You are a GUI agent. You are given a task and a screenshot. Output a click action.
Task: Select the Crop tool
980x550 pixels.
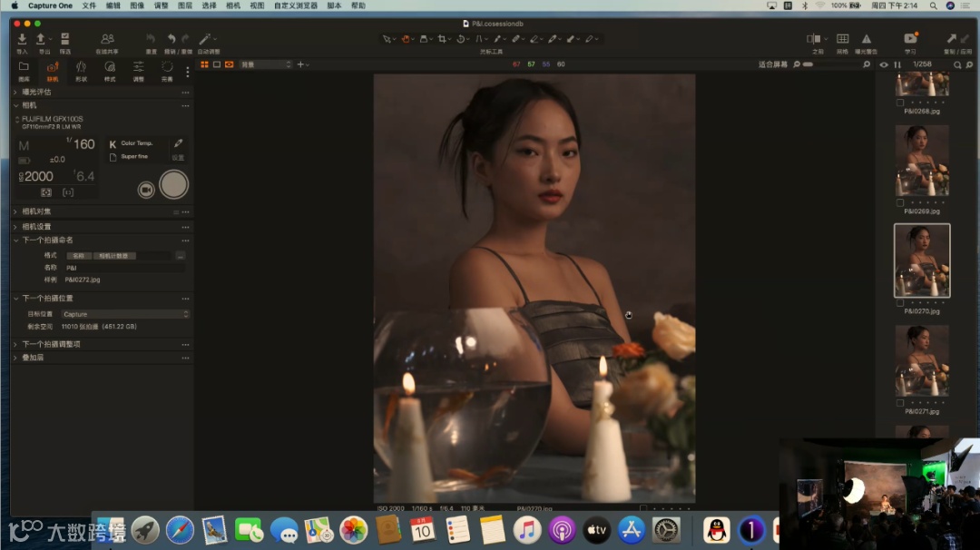(442, 39)
